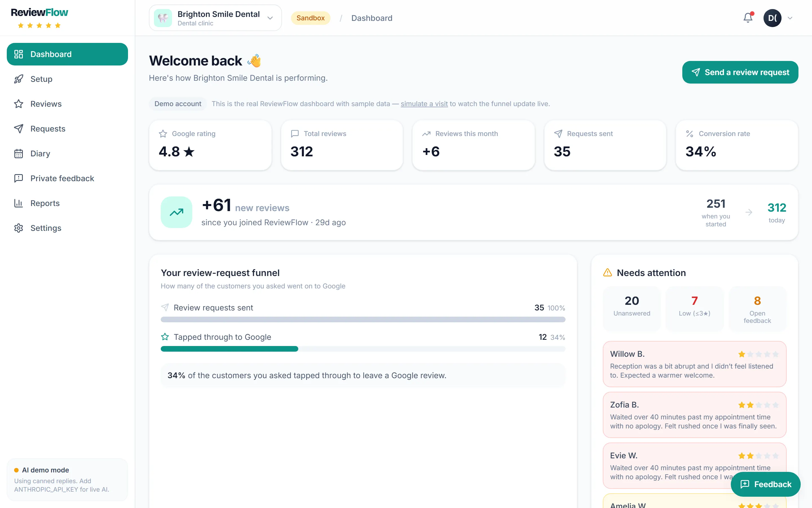Open the Reviews this month card

click(473, 145)
